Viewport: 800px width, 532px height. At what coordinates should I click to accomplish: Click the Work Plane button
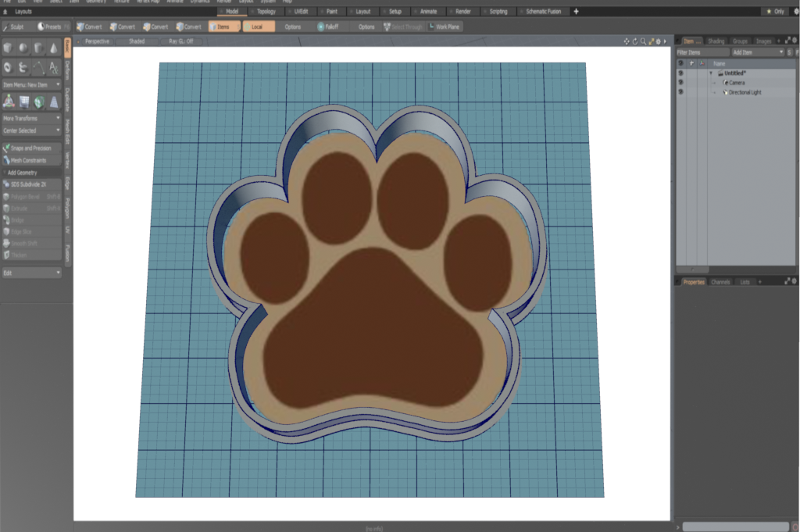445,27
